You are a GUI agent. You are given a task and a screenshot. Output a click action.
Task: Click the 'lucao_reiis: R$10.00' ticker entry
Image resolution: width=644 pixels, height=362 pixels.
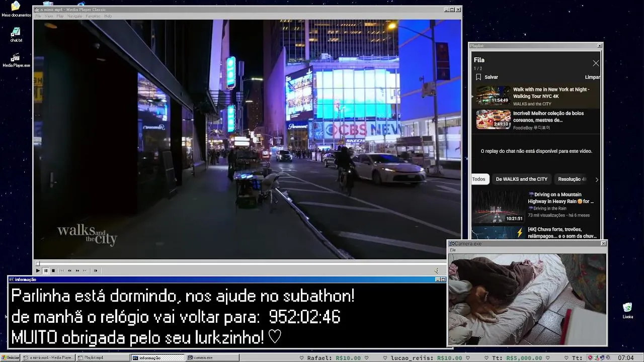pyautogui.click(x=426, y=358)
